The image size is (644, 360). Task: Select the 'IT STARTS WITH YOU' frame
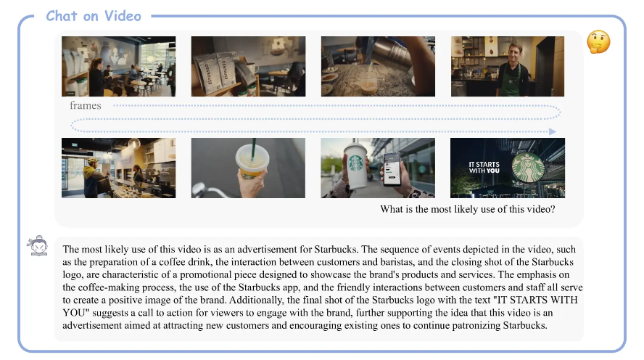508,168
